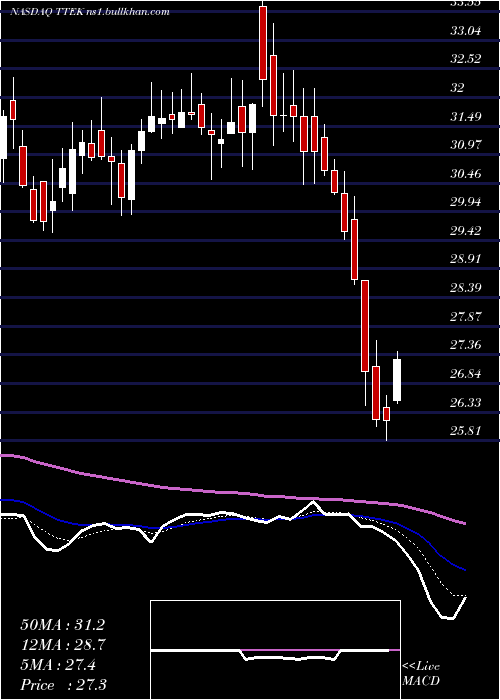Click the 26.84 price level label
500x700 pixels.
pos(466,374)
